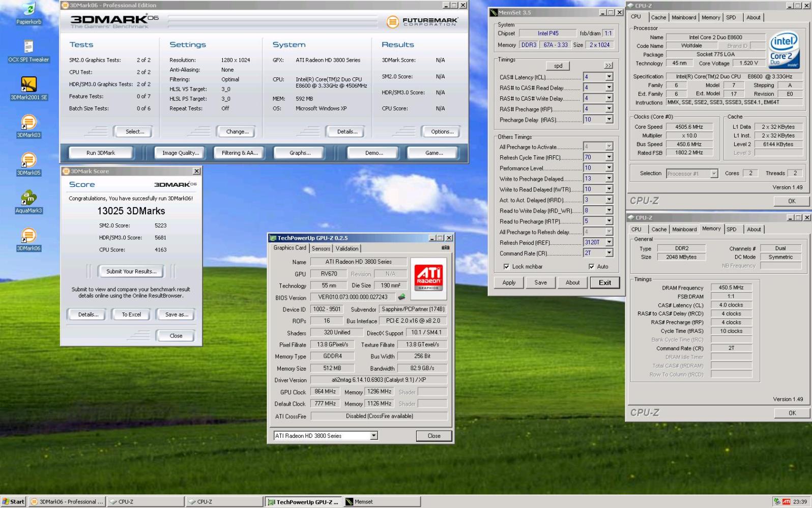812x508 pixels.
Task: Open the Refresh Period (tREF) dropdown
Action: point(608,242)
